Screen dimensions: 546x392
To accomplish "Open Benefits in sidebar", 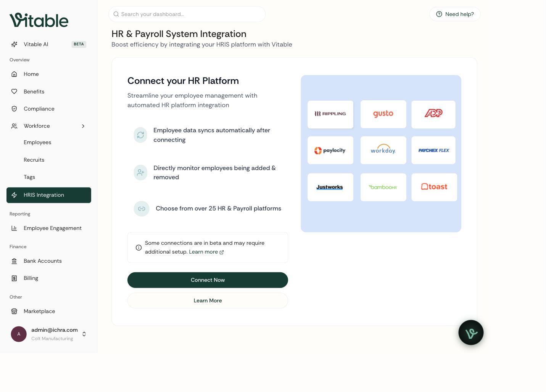I will coord(49,92).
